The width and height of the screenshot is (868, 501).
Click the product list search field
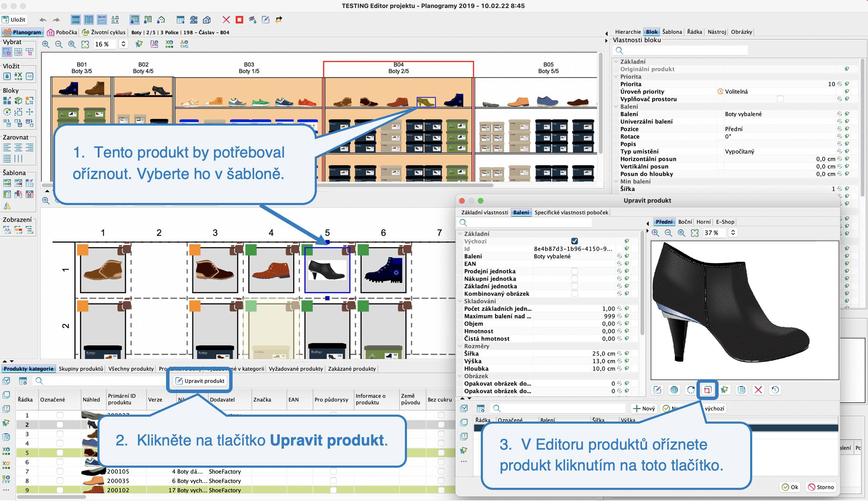[101, 381]
